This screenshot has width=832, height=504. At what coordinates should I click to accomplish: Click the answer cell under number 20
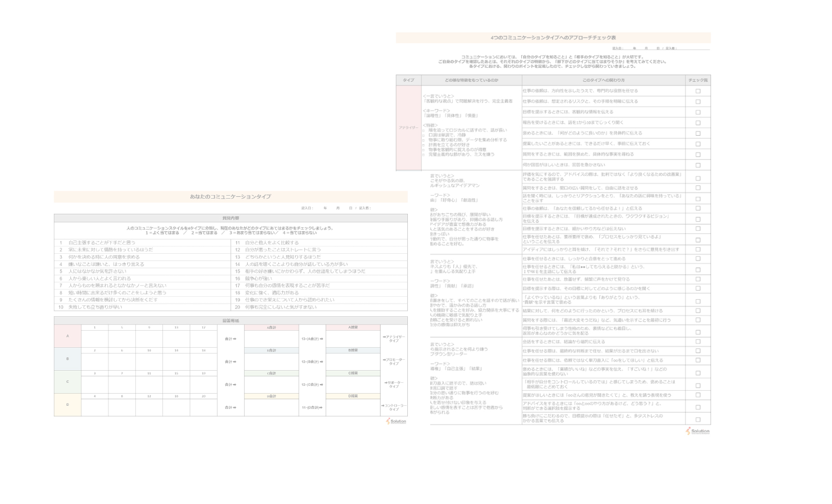pyautogui.click(x=203, y=408)
